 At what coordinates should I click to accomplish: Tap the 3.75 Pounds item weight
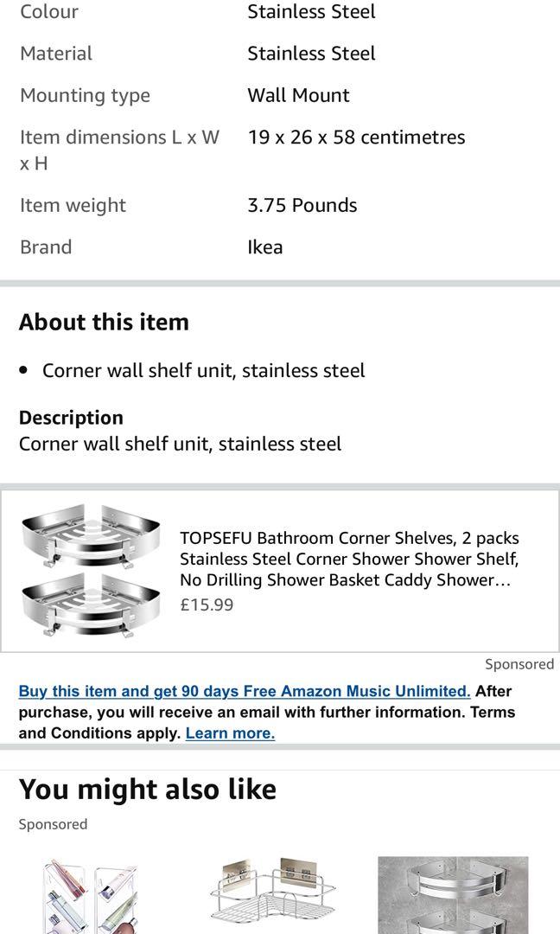[302, 205]
